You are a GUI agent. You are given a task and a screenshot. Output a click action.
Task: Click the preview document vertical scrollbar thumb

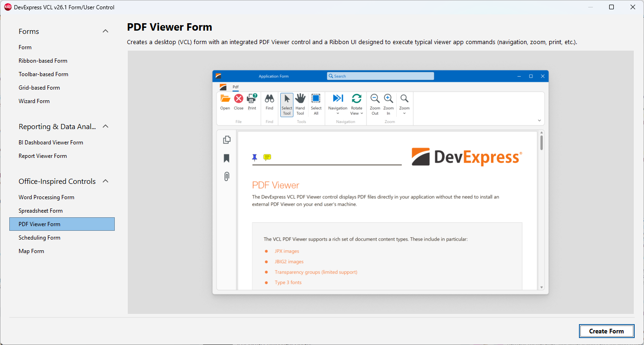[541, 143]
